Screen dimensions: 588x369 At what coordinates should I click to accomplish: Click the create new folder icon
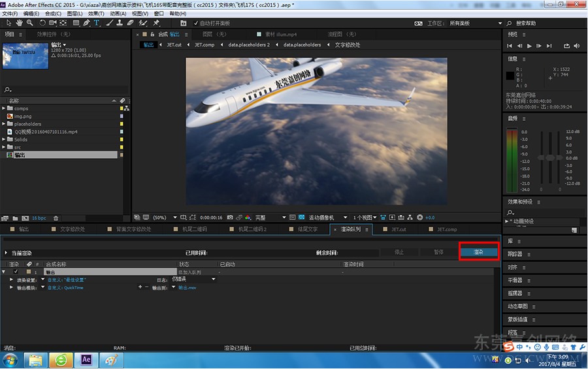(x=16, y=218)
